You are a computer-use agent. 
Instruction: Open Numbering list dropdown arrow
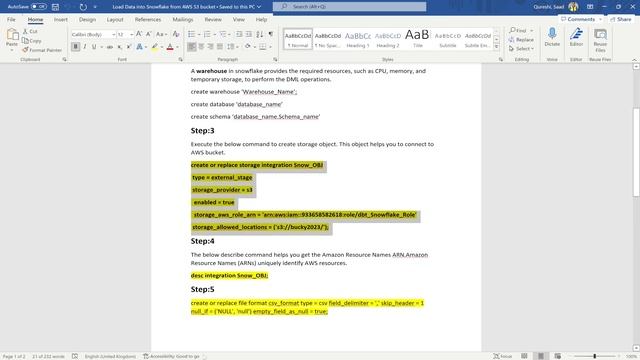coord(215,35)
